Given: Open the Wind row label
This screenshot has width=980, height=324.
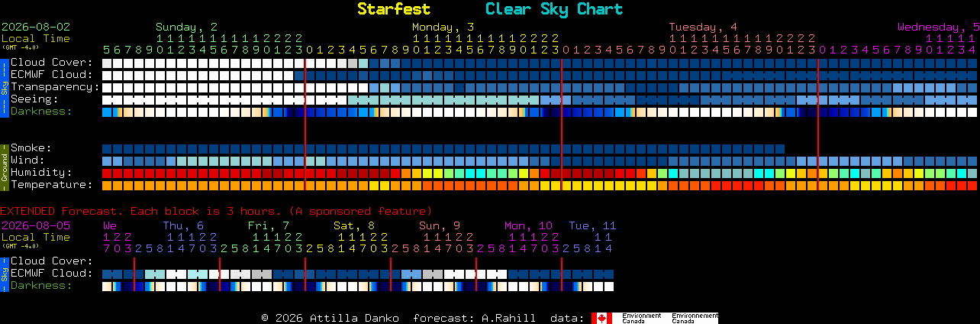Looking at the screenshot, I should coord(27,160).
